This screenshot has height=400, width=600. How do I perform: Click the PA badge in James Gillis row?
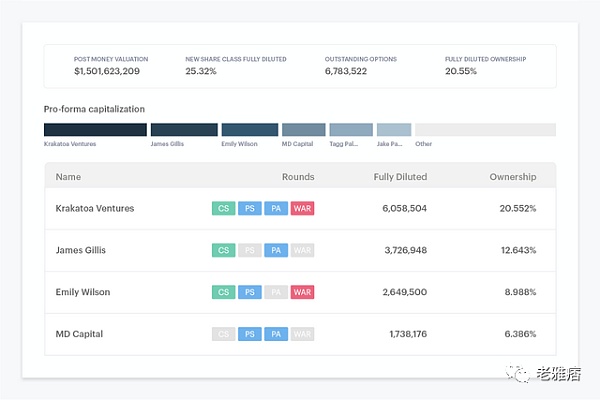[276, 250]
